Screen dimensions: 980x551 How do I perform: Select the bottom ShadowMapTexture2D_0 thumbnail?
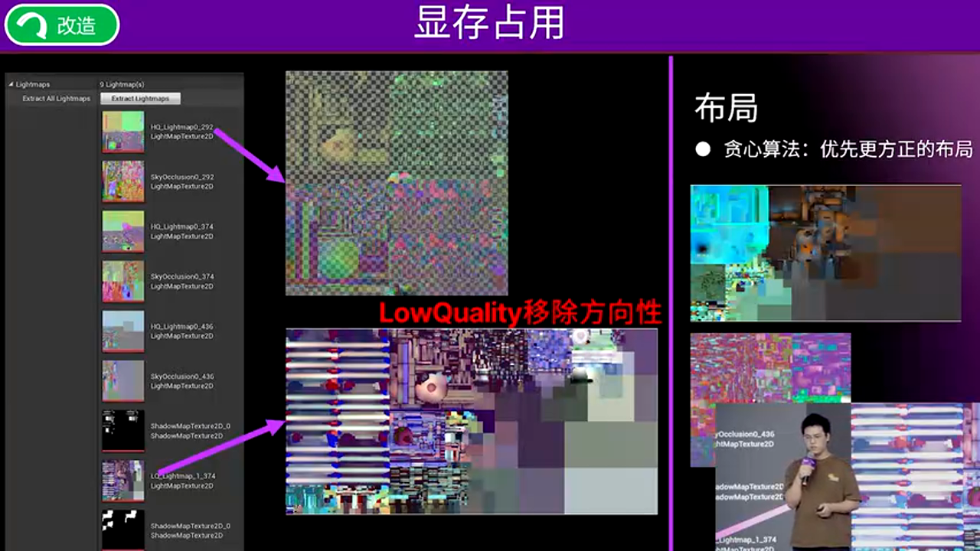tap(122, 530)
